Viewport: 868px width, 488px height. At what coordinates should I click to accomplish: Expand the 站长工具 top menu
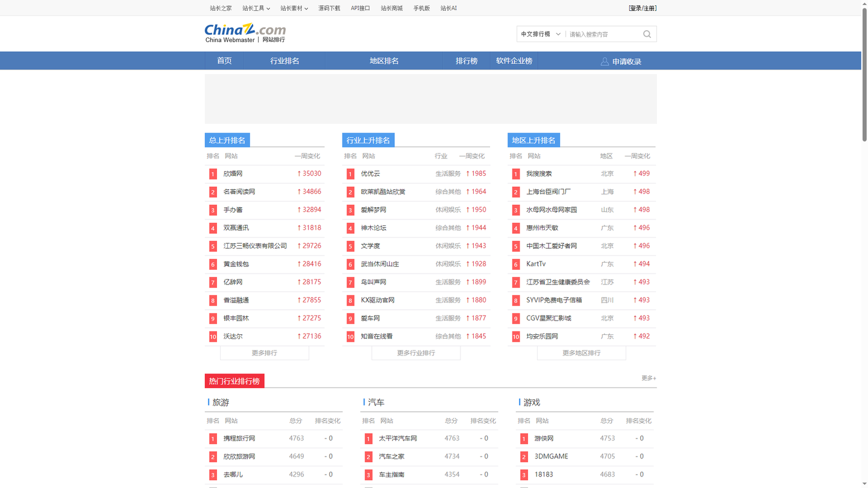click(x=256, y=8)
